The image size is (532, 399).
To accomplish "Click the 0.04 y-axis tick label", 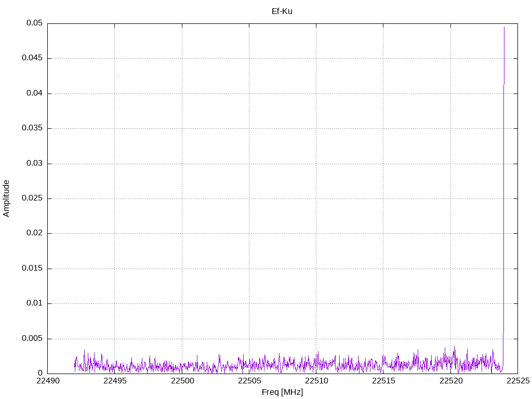I will [35, 94].
